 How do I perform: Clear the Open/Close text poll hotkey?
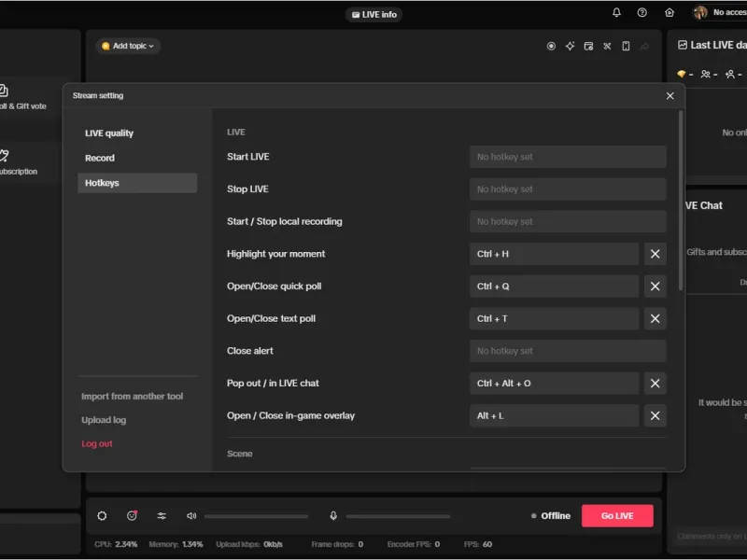point(655,318)
